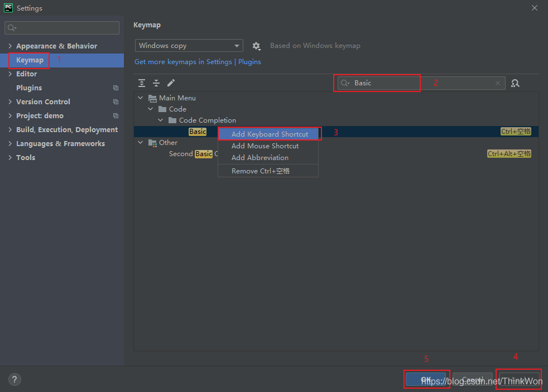Click the icon beside Version Control

[116, 102]
